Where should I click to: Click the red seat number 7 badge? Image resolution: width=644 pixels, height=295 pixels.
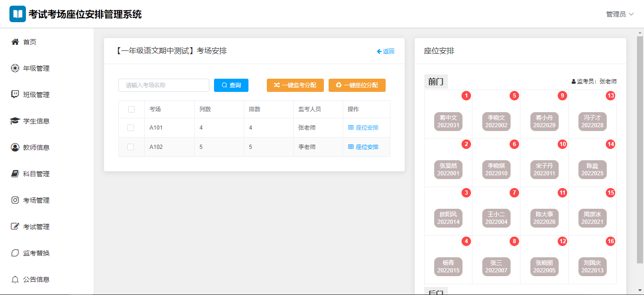pyautogui.click(x=514, y=193)
